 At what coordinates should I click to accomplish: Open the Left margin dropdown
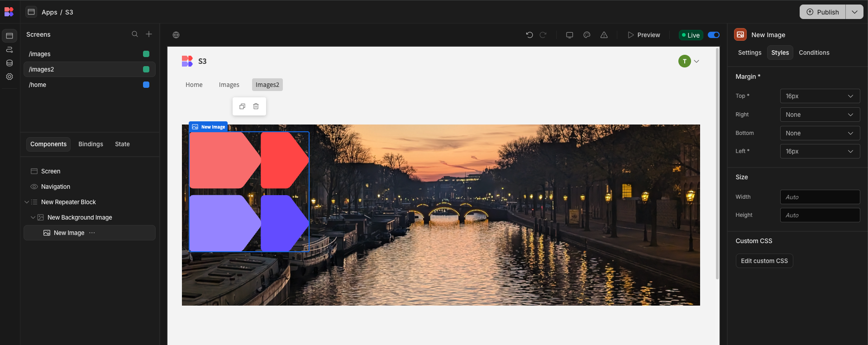coord(820,151)
